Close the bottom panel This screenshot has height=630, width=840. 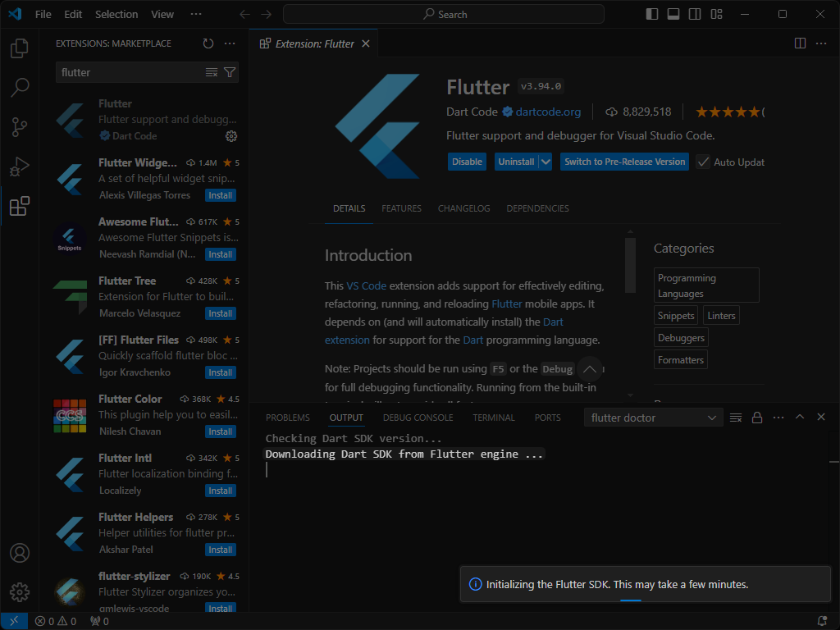click(820, 417)
